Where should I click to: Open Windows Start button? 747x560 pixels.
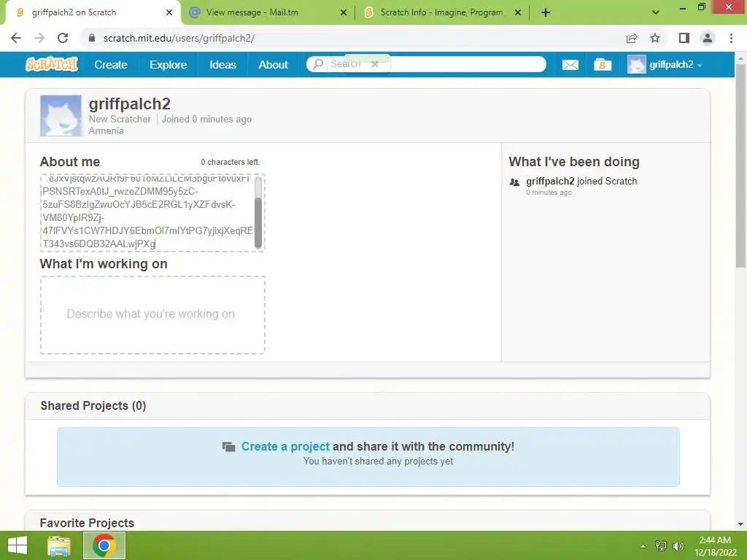[x=18, y=545]
